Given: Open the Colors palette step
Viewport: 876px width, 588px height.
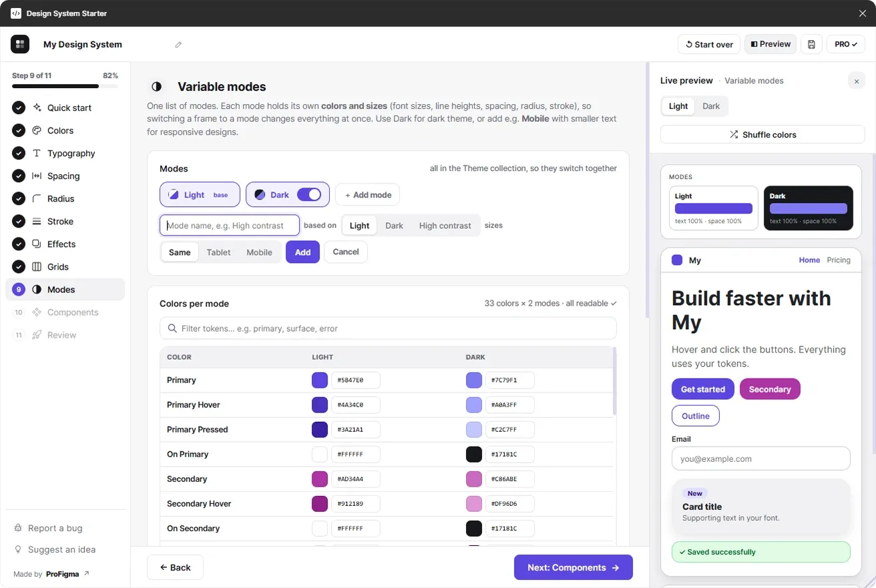Looking at the screenshot, I should tap(65, 131).
